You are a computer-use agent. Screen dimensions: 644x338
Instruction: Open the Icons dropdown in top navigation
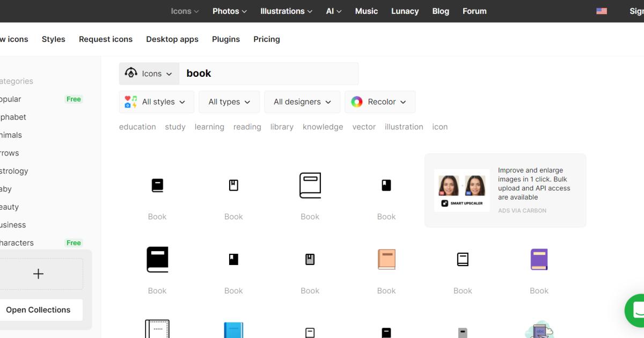coord(185,11)
